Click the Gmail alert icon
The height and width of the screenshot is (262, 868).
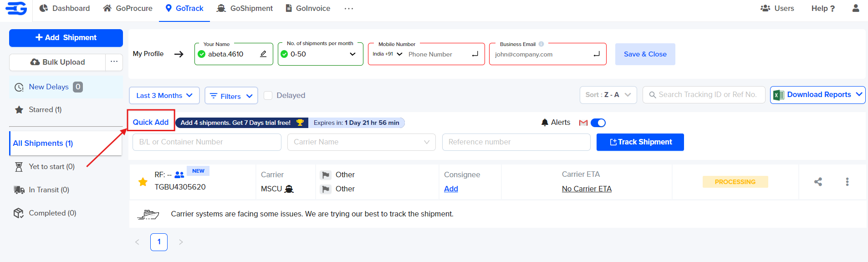[583, 123]
